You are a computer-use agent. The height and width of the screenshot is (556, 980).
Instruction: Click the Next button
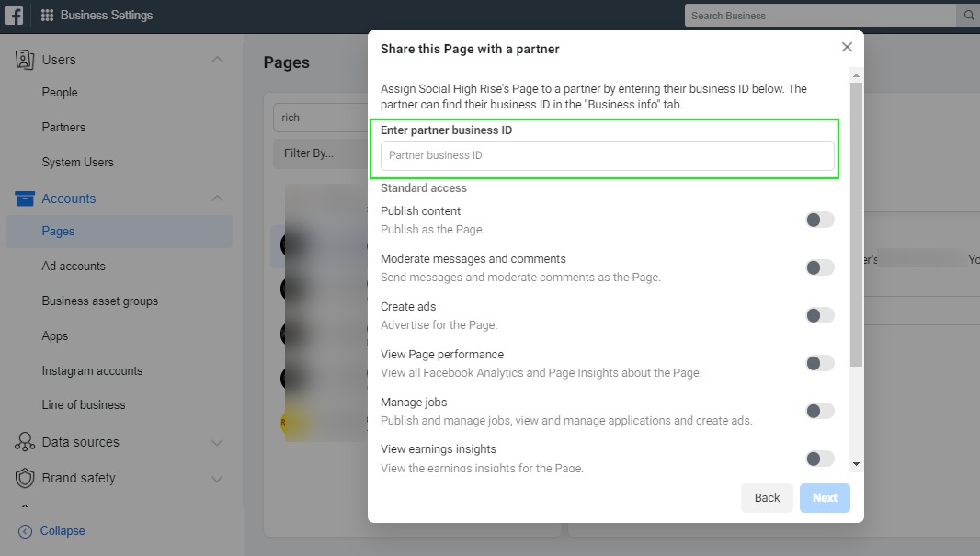825,498
